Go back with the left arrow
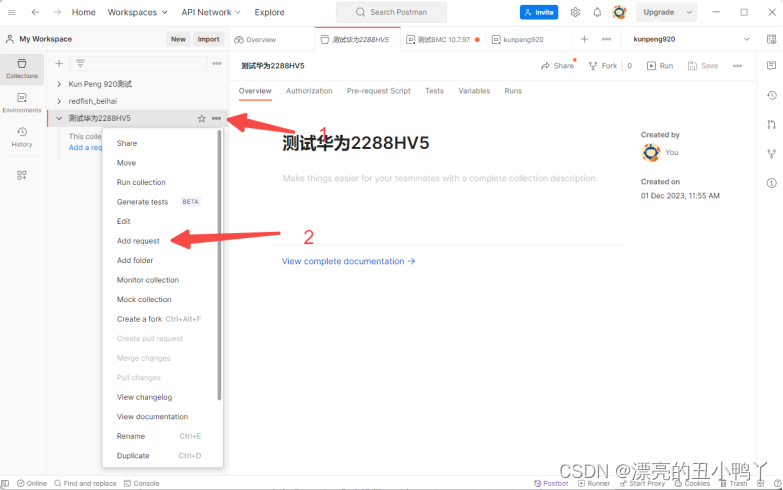783x490 pixels. point(35,12)
